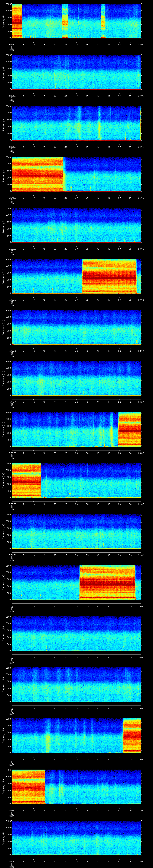Select the 16:24:00 time axis label
Viewport: 153px width, 868px height.
coord(12,197)
